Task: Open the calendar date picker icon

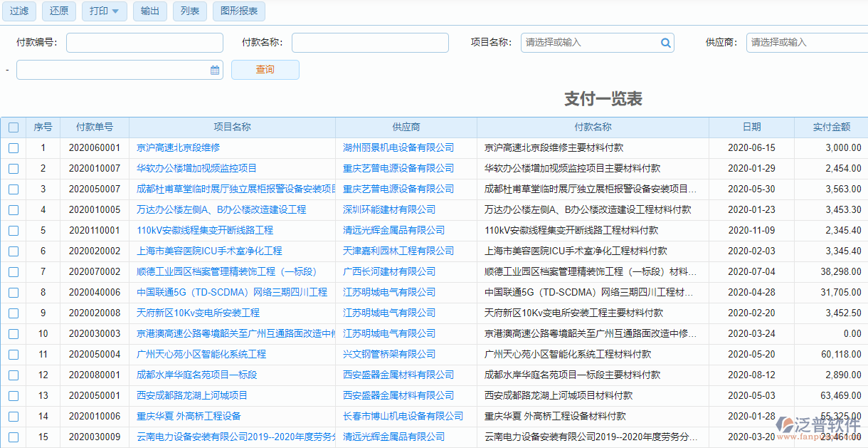Action: tap(215, 69)
